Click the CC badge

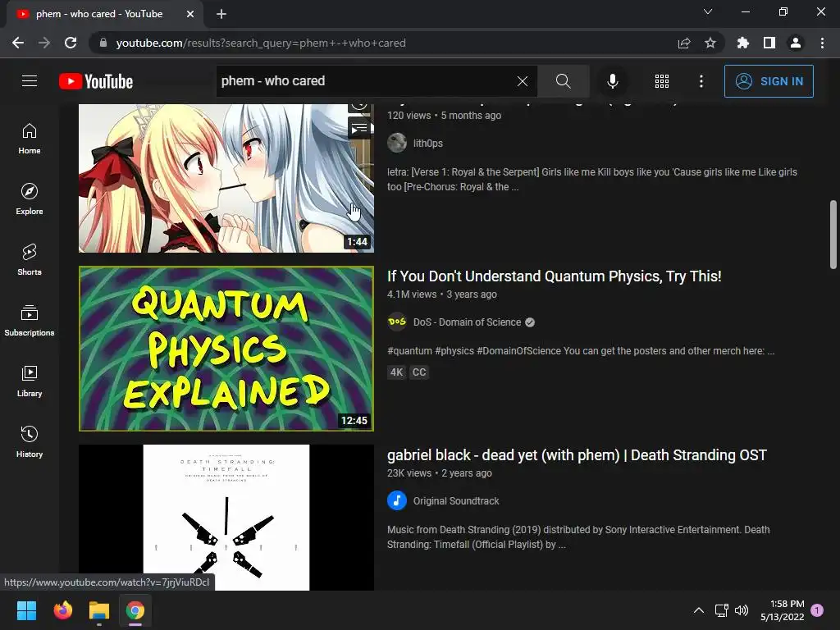click(419, 372)
